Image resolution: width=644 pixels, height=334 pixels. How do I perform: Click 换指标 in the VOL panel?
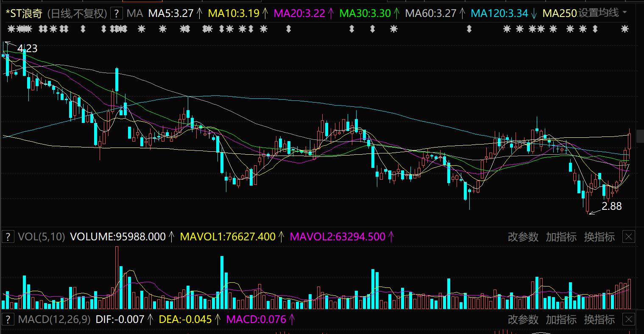(x=599, y=237)
